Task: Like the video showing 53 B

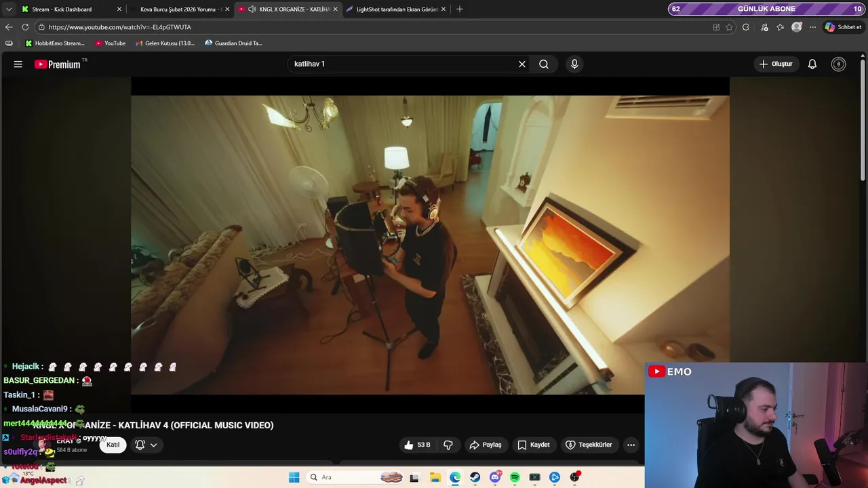Action: point(418,445)
